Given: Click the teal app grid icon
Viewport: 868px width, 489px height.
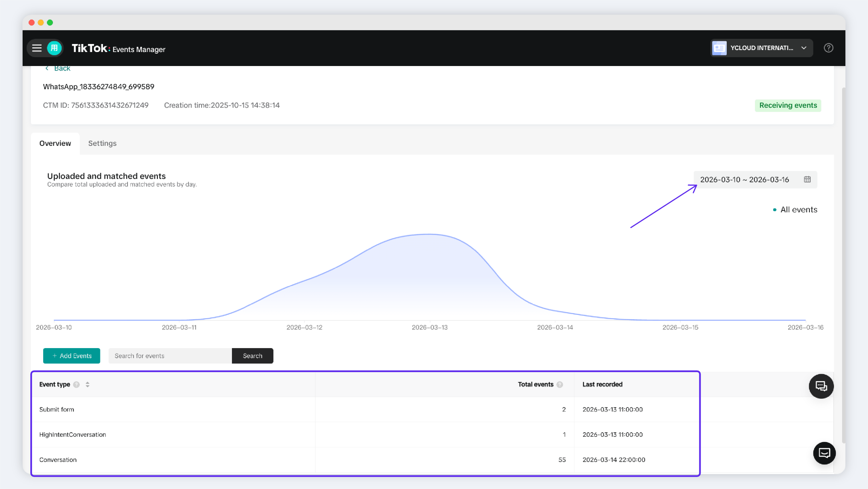Looking at the screenshot, I should (54, 48).
